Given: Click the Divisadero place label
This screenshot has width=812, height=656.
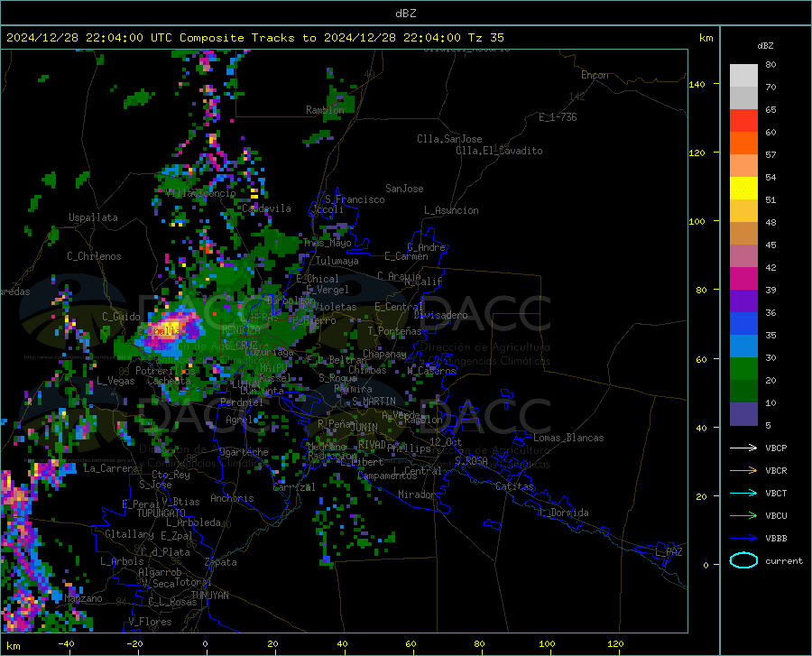Looking at the screenshot, I should tap(440, 315).
